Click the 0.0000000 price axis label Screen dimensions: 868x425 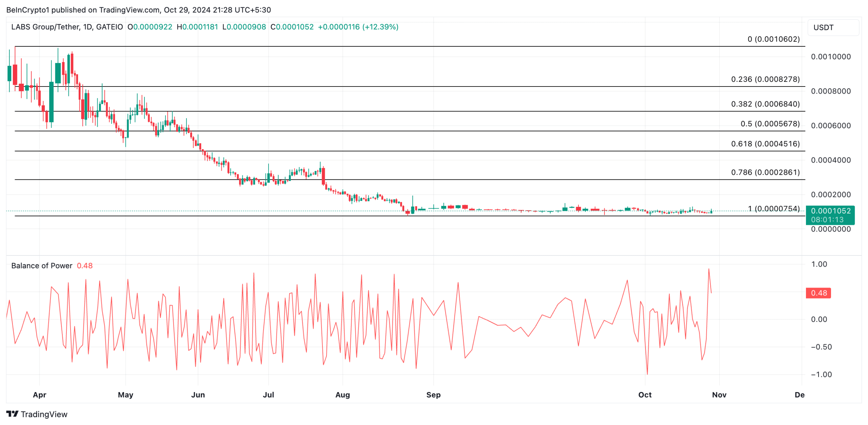[x=830, y=229]
